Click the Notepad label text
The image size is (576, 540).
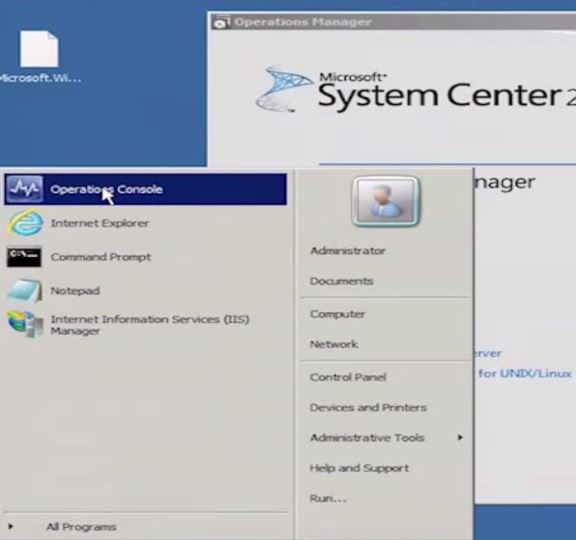[75, 291]
